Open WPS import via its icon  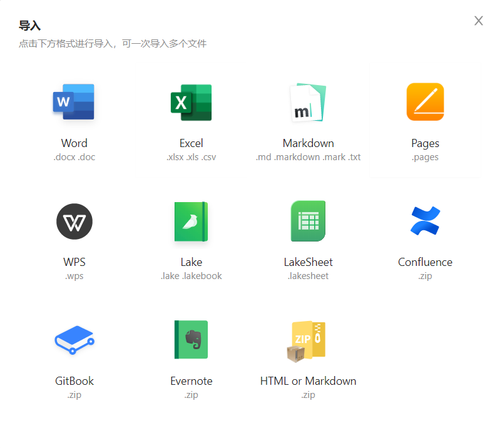74,221
